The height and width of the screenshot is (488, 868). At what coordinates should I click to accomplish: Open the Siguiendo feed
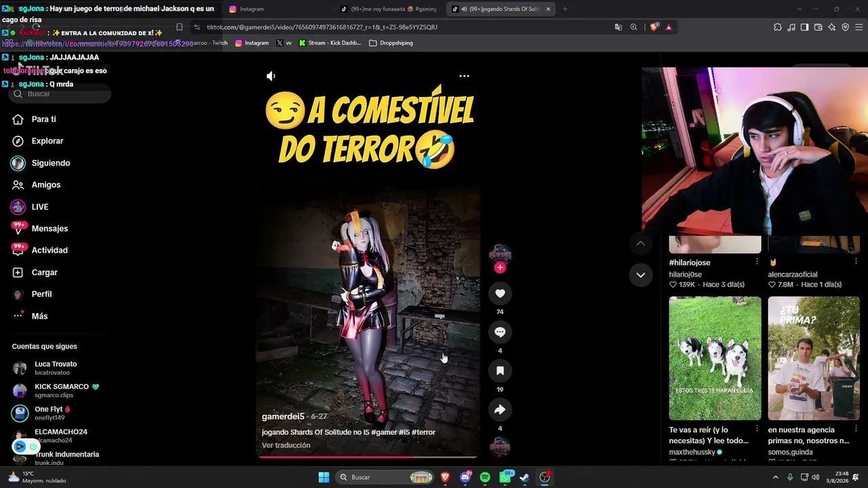(x=51, y=163)
